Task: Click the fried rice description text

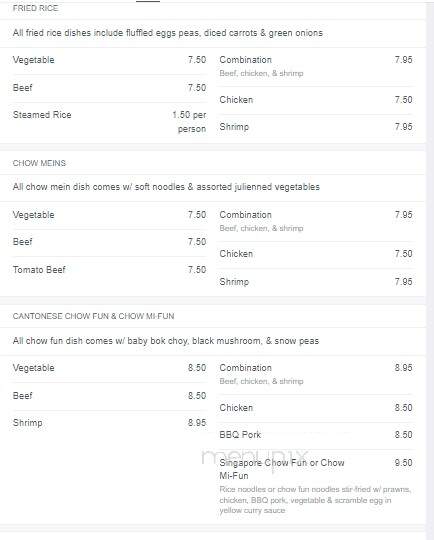Action: 168,33
